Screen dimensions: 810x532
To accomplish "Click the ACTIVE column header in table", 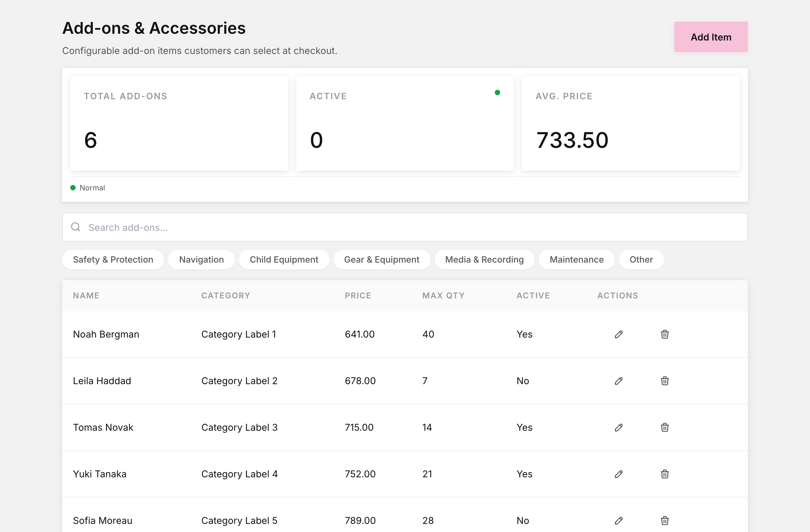I will pyautogui.click(x=533, y=295).
